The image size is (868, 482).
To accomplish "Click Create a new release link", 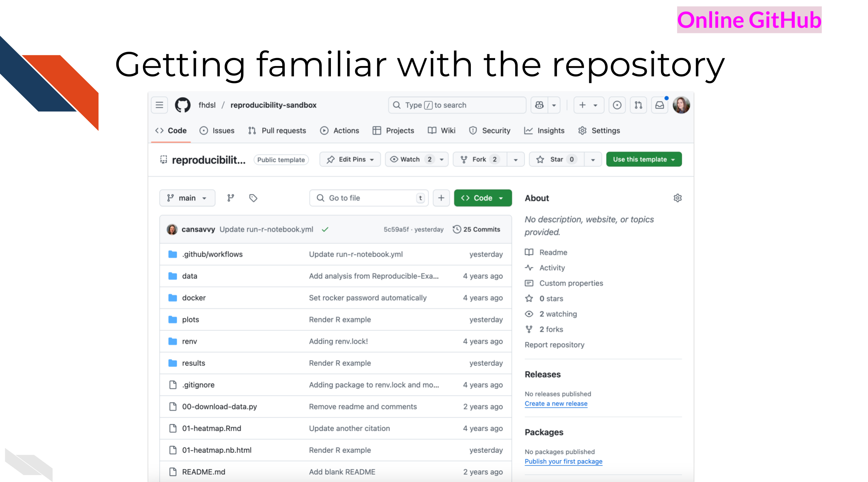I will pyautogui.click(x=556, y=404).
